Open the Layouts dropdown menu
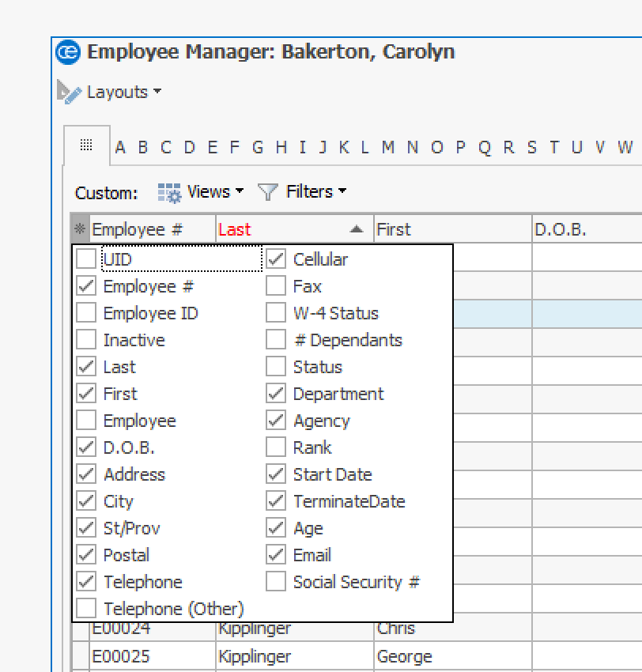 coord(124,92)
